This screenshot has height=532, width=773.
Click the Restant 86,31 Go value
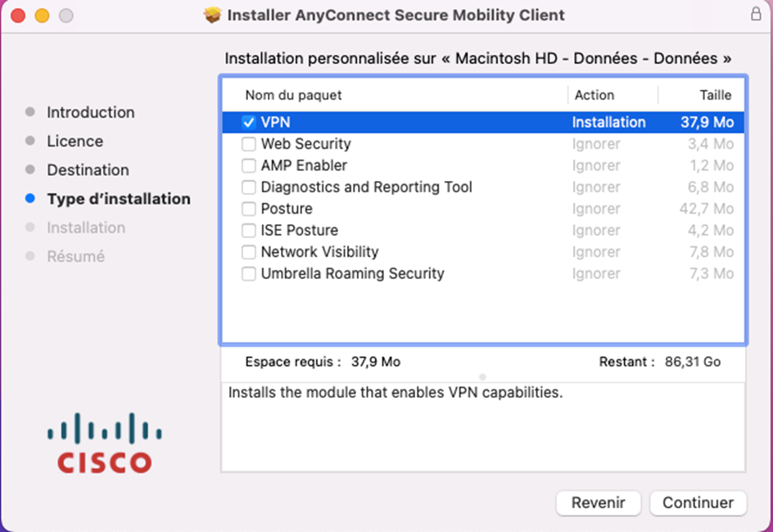pyautogui.click(x=693, y=362)
